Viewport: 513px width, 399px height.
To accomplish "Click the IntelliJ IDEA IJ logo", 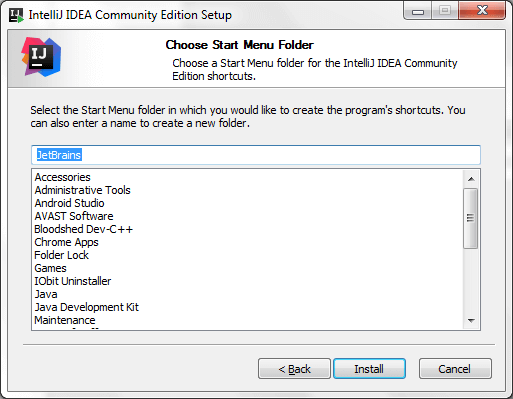I will (x=41, y=57).
